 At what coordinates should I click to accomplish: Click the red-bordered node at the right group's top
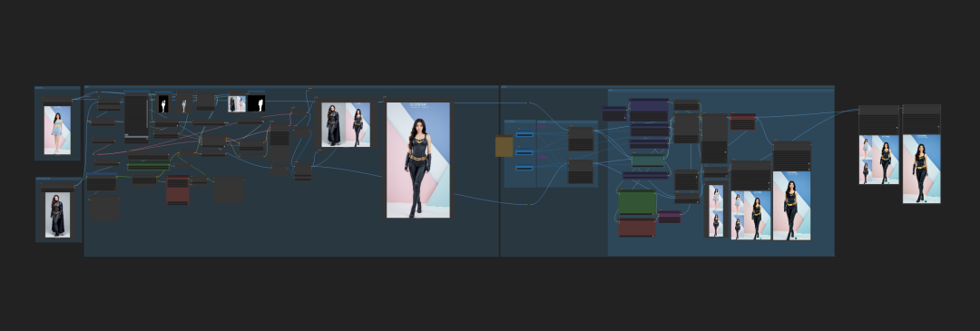coord(742,122)
